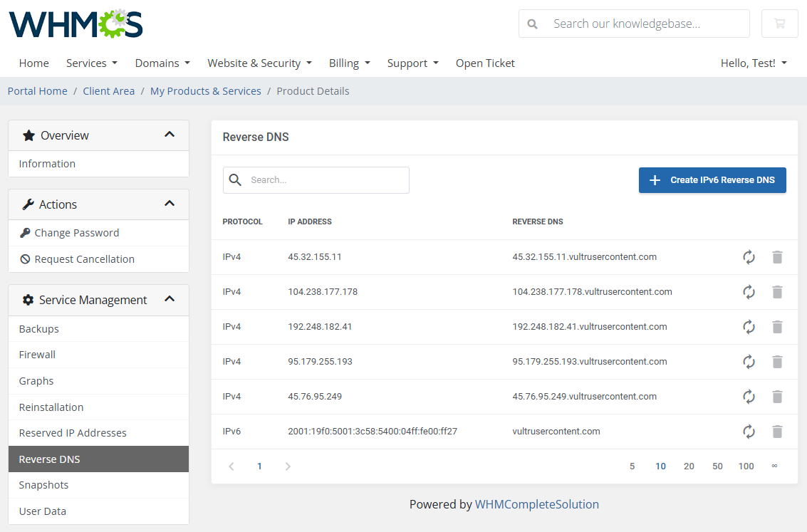
Task: Refresh reverse DNS for 45.32.155.11
Action: pos(749,257)
